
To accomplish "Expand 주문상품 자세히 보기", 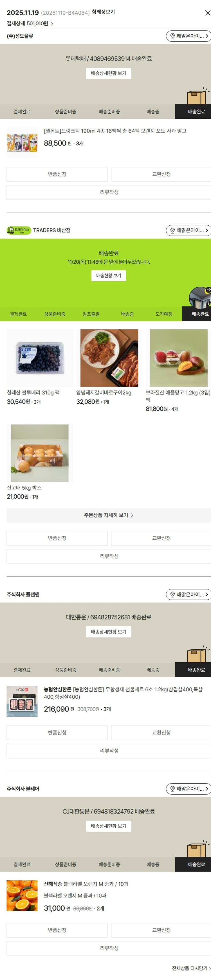I will (x=109, y=515).
